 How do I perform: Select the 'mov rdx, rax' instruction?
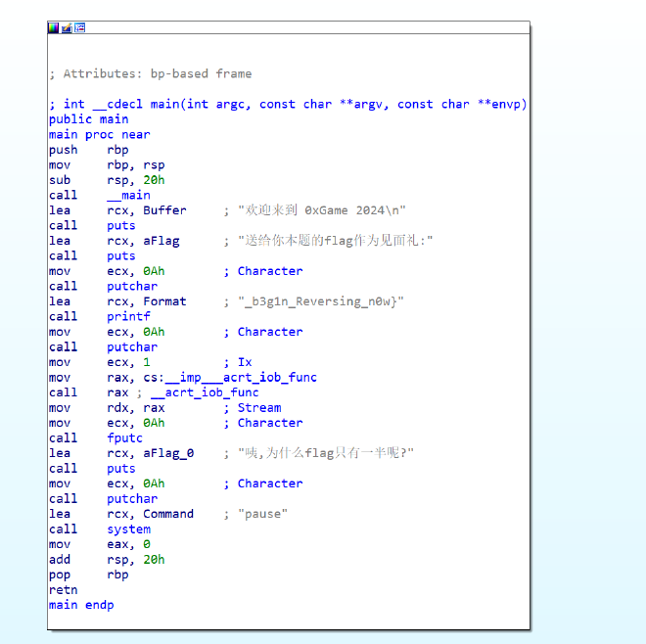pos(107,408)
